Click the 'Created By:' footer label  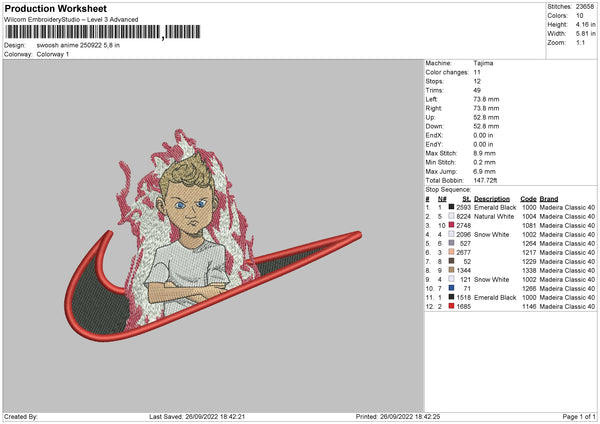click(x=21, y=416)
